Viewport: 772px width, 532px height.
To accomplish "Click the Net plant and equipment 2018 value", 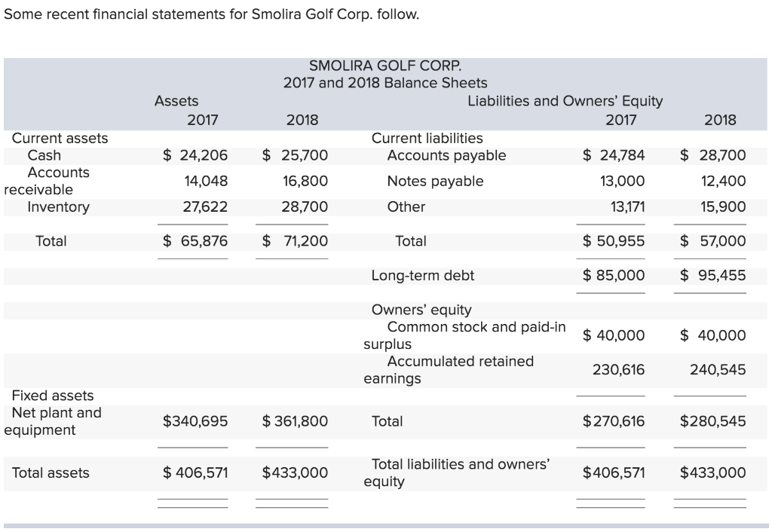I will (x=294, y=421).
